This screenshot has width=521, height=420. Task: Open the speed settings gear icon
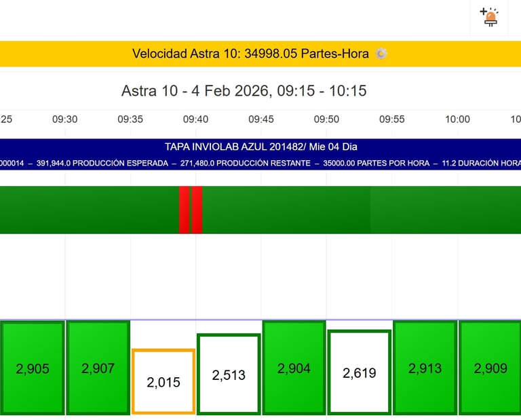pyautogui.click(x=381, y=54)
